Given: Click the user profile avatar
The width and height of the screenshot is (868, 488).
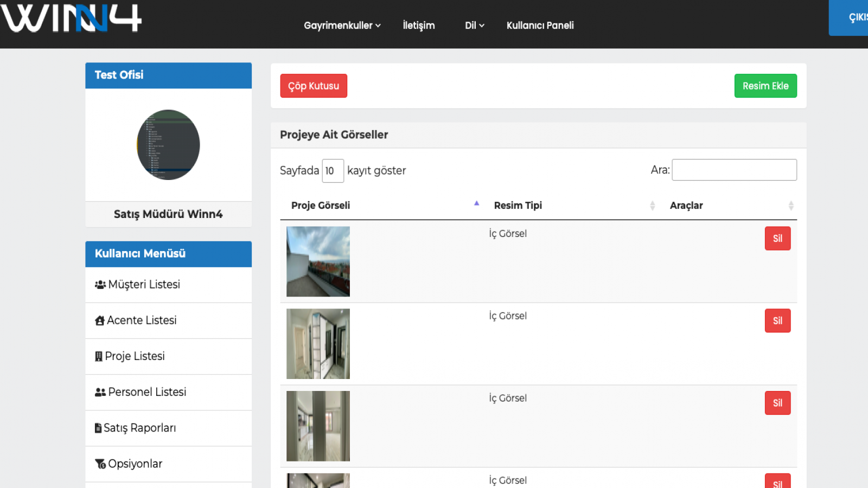Looking at the screenshot, I should (168, 145).
